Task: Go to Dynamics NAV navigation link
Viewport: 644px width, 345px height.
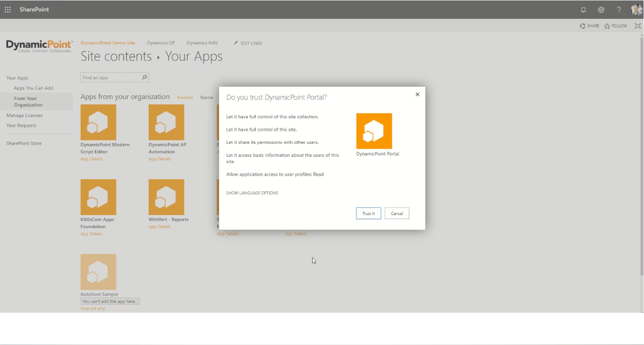Action: click(x=202, y=43)
